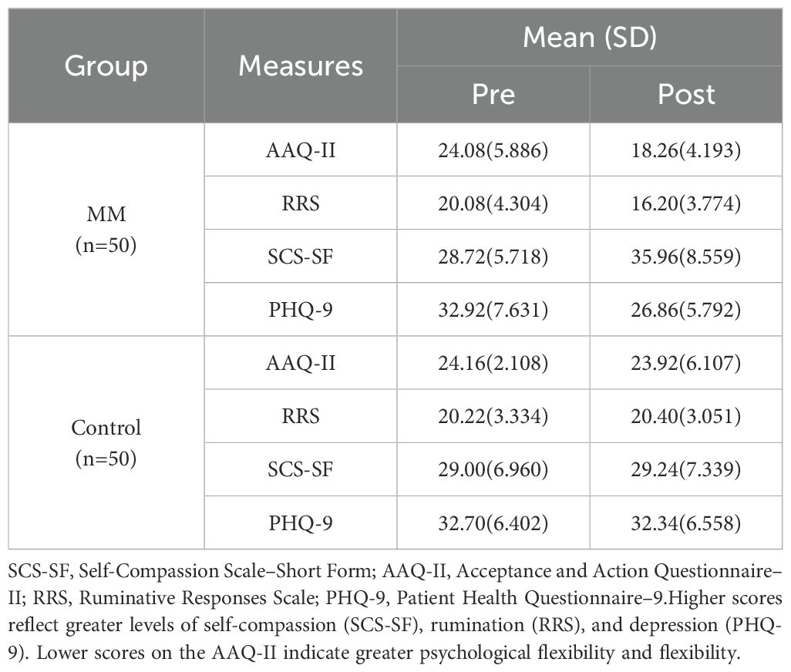The width and height of the screenshot is (791, 672).
Task: Select the Pre column header
Action: tap(493, 94)
